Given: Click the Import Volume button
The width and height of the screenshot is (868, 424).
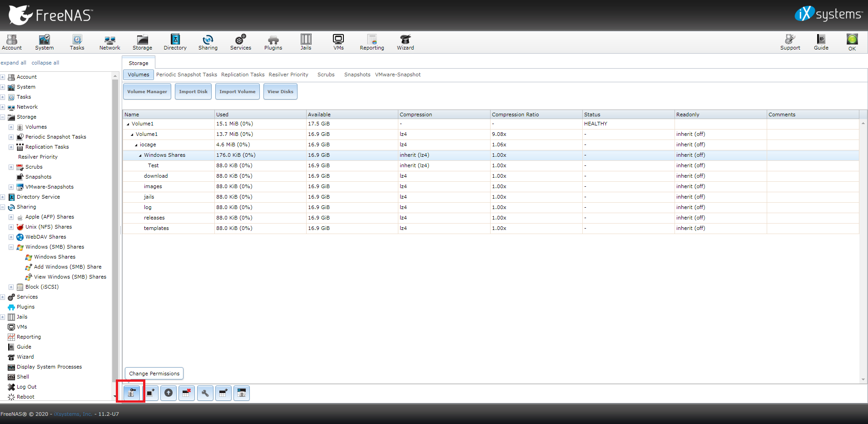Looking at the screenshot, I should click(x=238, y=92).
